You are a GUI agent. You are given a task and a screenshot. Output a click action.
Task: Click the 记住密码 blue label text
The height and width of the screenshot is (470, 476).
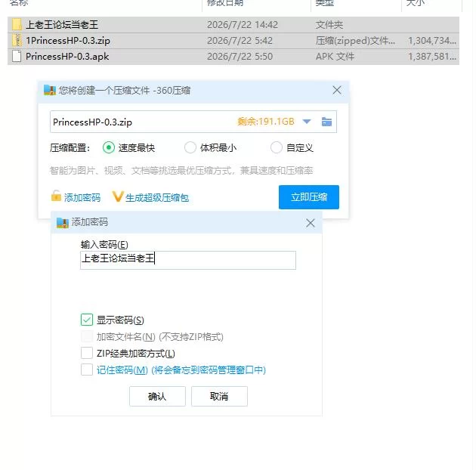click(x=181, y=370)
